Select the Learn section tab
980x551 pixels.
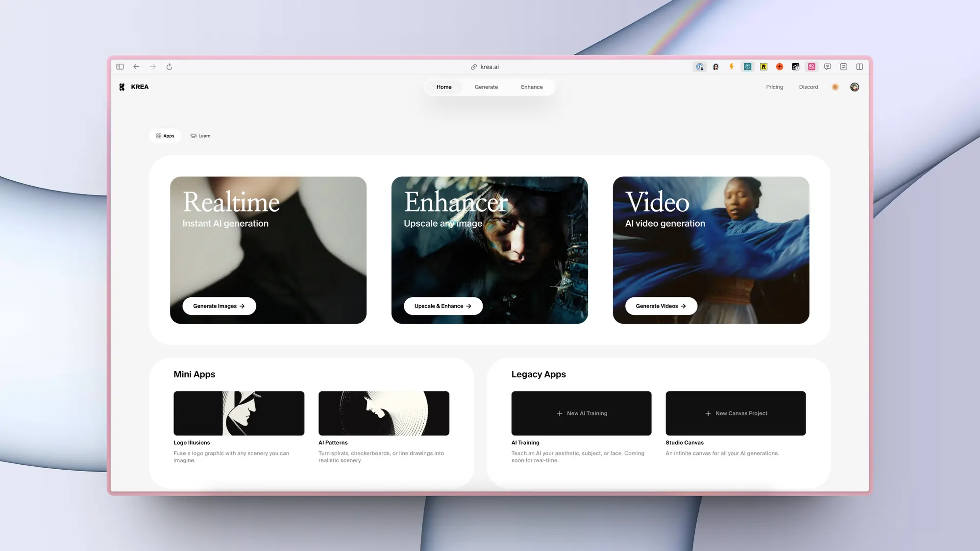coord(200,136)
